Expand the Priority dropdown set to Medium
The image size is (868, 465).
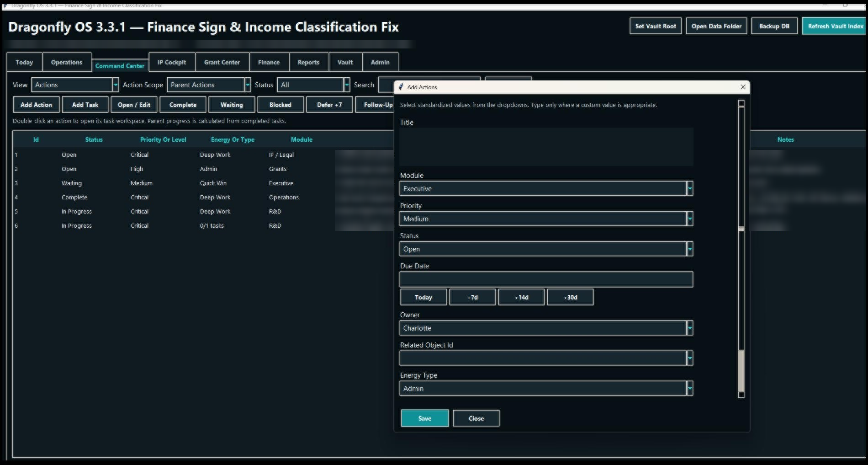click(690, 219)
